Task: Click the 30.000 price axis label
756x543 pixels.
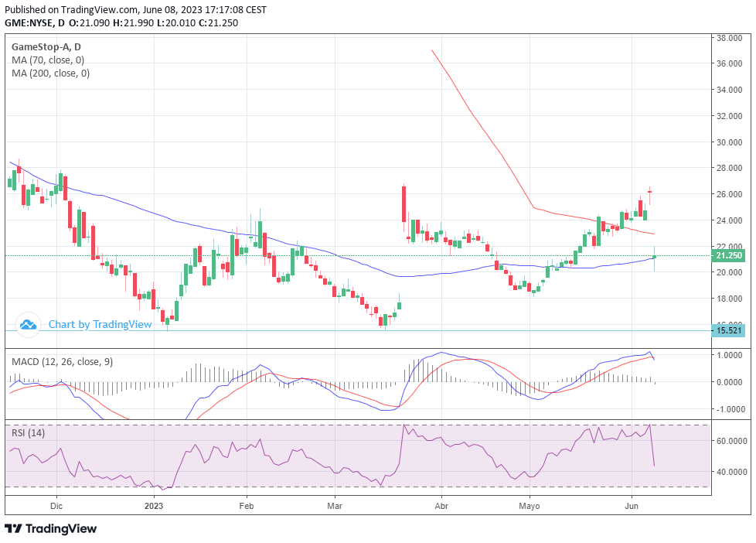Action: 730,142
